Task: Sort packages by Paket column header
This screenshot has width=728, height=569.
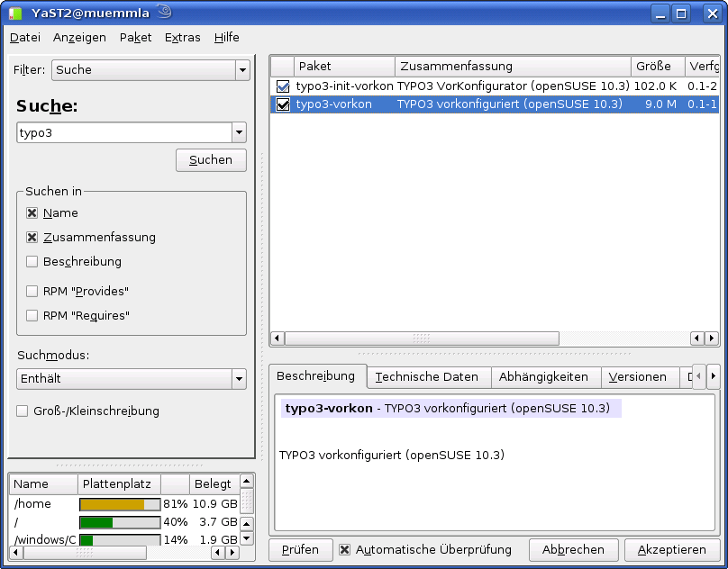Action: tap(344, 67)
